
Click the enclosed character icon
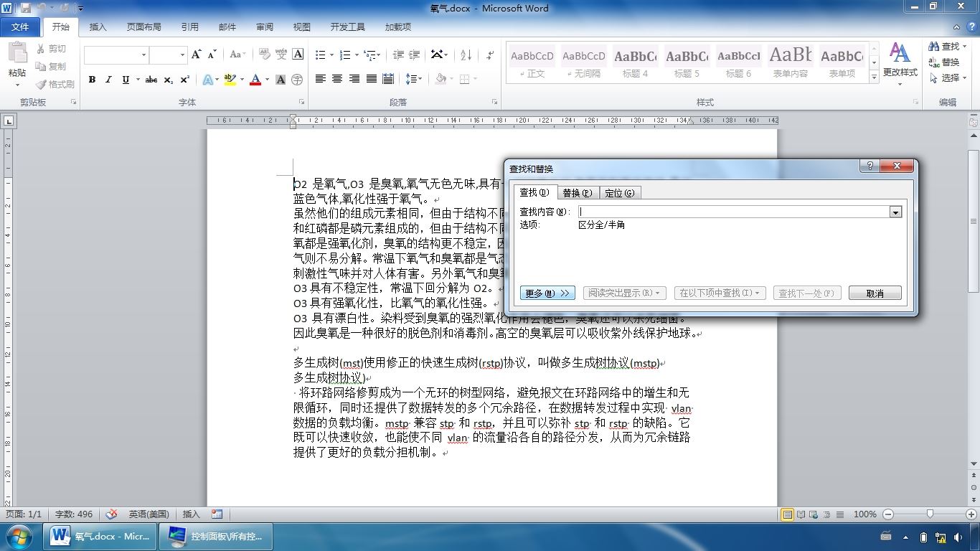pos(297,80)
